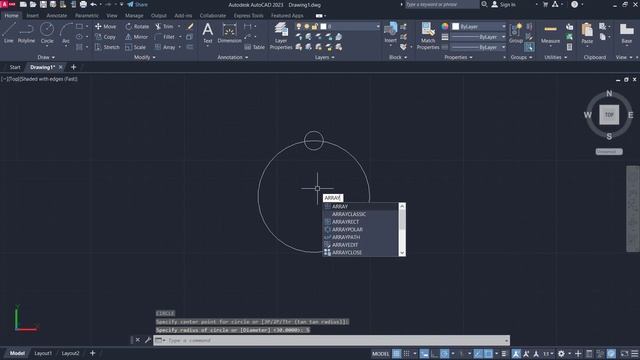The height and width of the screenshot is (360, 640).
Task: Expand the Draw panel
Action: pyautogui.click(x=46, y=58)
